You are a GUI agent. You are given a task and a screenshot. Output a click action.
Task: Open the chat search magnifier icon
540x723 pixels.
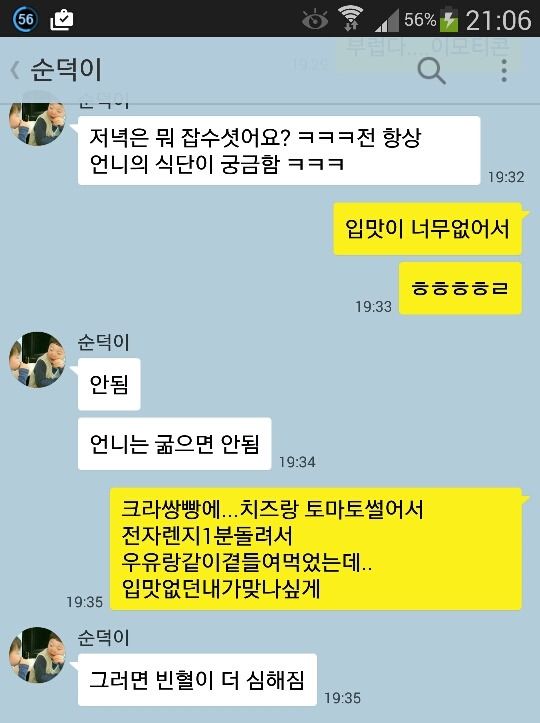[431, 71]
